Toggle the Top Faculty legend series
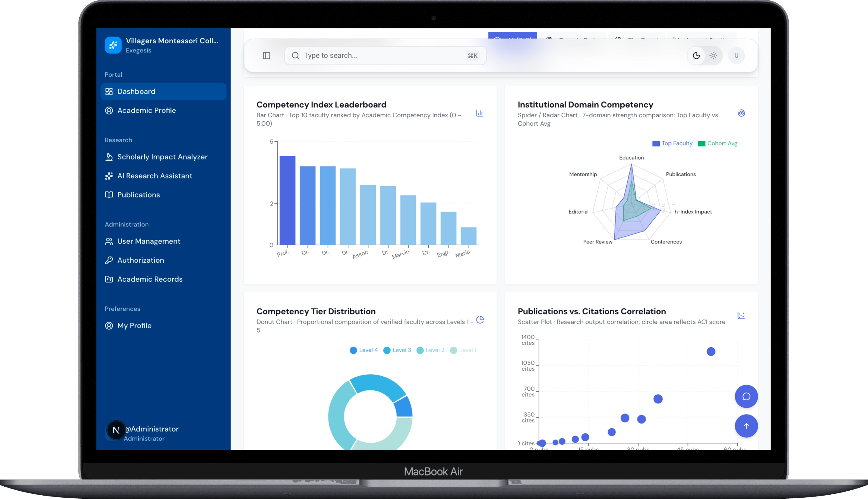The height and width of the screenshot is (499, 868). pos(672,143)
